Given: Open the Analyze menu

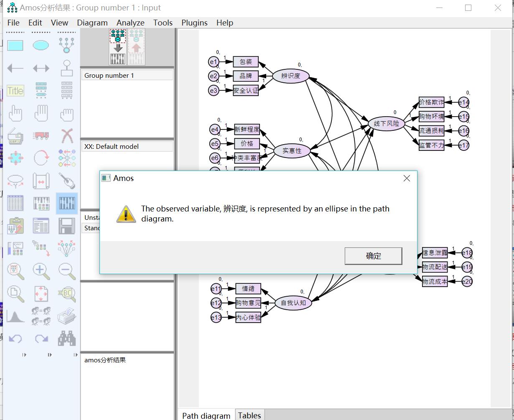Looking at the screenshot, I should point(130,23).
